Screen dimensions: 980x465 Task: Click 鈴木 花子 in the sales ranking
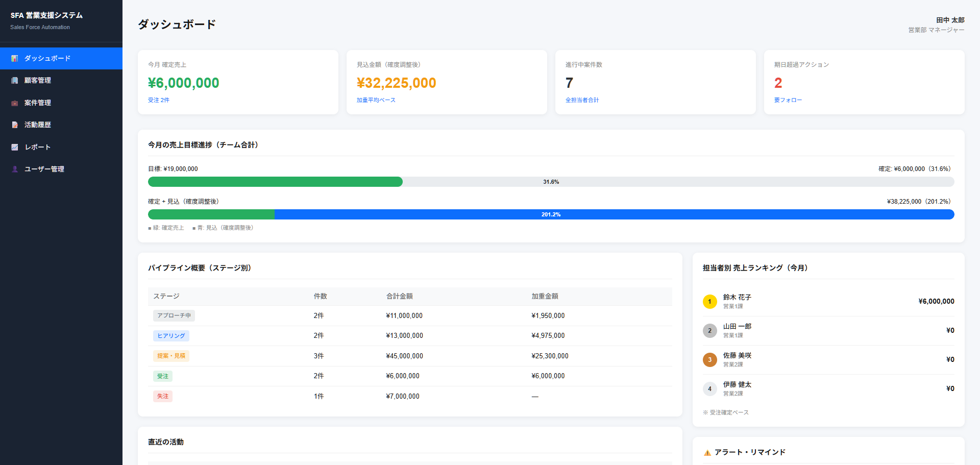tap(737, 297)
